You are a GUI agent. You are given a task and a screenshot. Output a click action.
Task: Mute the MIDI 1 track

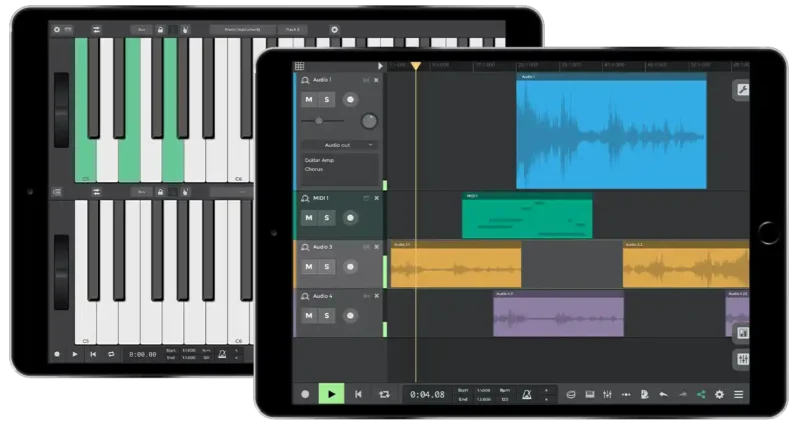tap(309, 218)
